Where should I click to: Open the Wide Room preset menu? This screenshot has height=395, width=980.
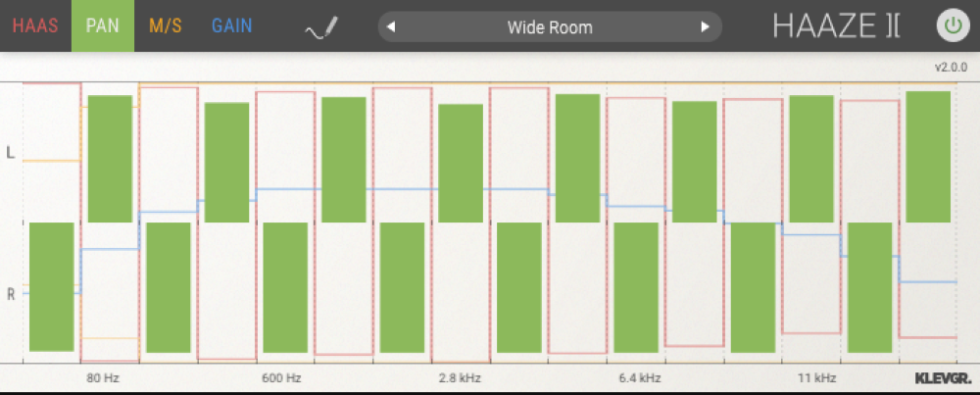coord(549,26)
